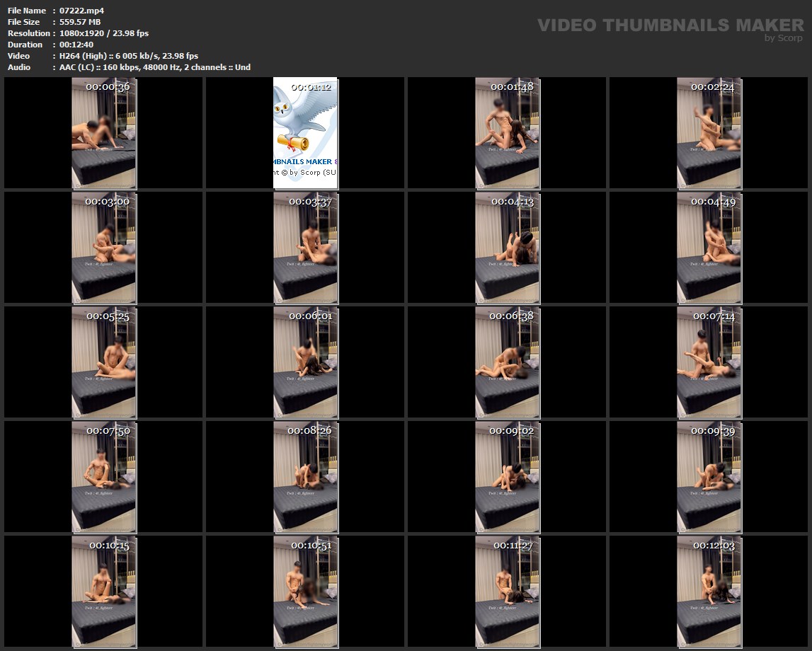
Task: Select the frame marked 00:03:00
Action: [x=104, y=248]
